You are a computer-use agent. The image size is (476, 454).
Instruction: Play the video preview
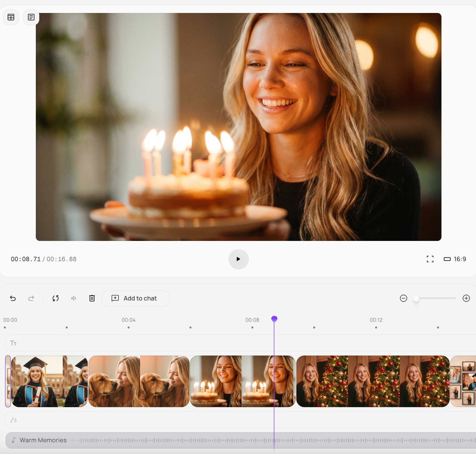pyautogui.click(x=238, y=259)
